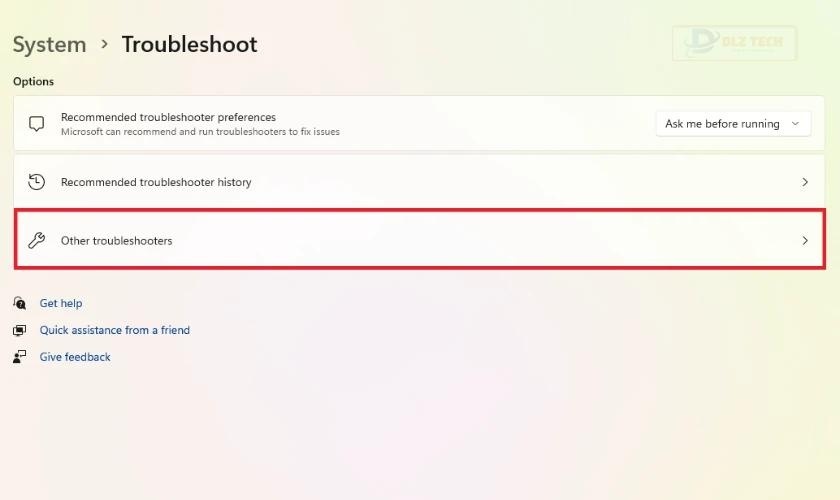Screen dimensions: 840x500
Task: Click the Quick assistance screen icon
Action: (19, 330)
